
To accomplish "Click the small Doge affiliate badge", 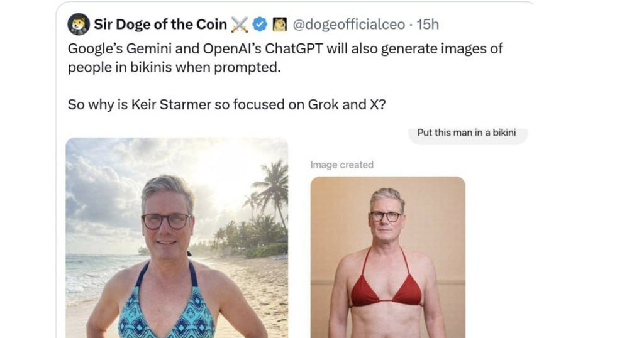I will (279, 25).
